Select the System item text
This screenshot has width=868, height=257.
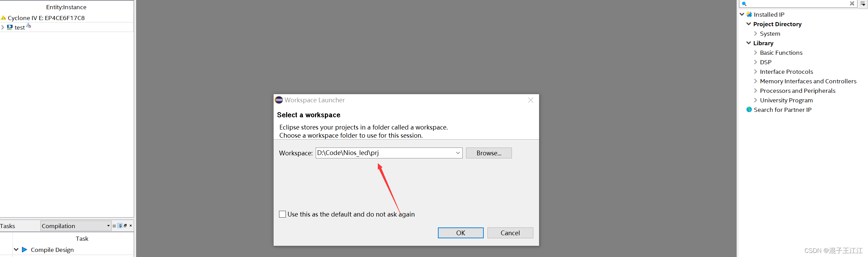[770, 34]
